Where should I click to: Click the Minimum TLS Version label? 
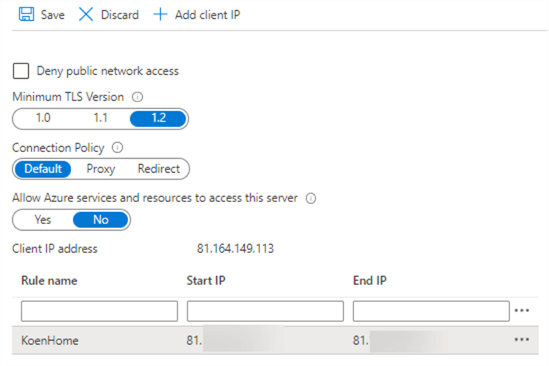68,97
